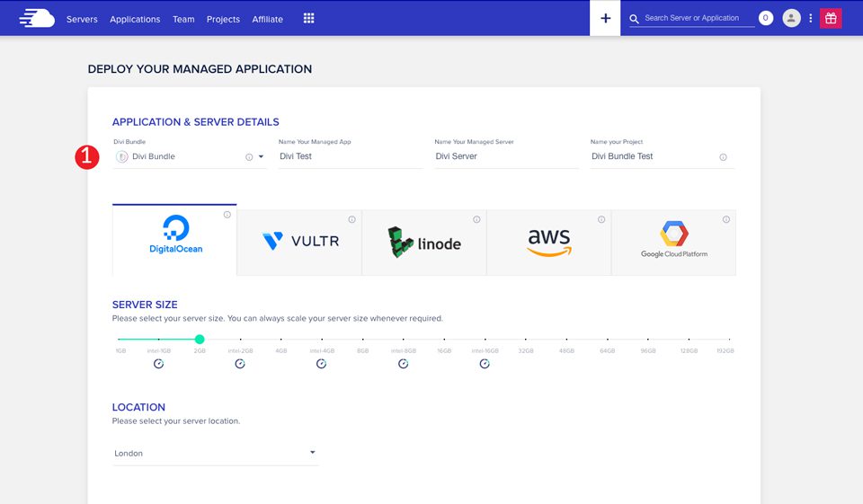863x504 pixels.
Task: Open the London location dropdown
Action: [215, 453]
